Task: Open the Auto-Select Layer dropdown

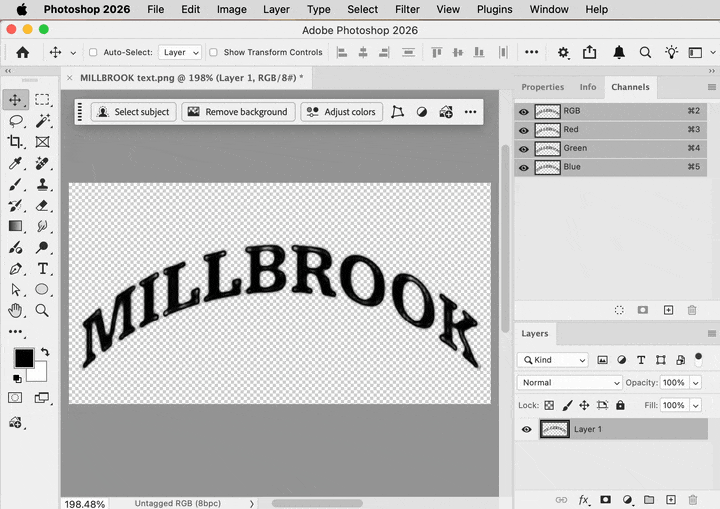Action: pyautogui.click(x=180, y=52)
